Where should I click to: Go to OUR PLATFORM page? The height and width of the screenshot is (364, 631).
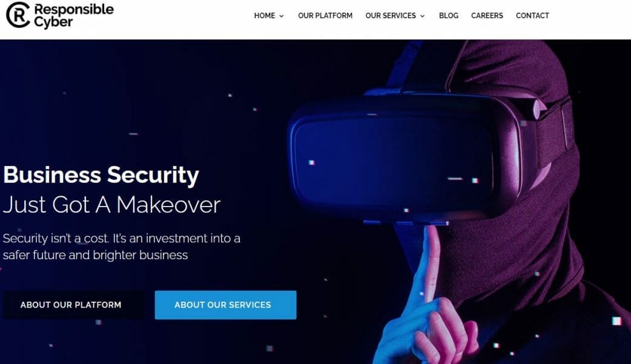325,16
